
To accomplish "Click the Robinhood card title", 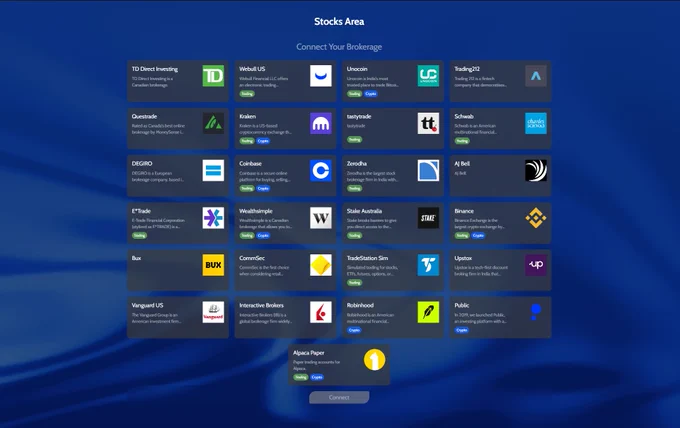I will [360, 305].
